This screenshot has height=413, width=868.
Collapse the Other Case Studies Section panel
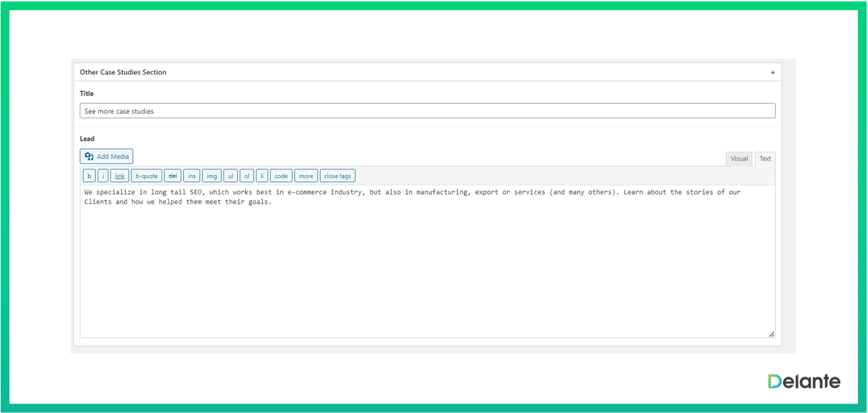click(x=772, y=72)
